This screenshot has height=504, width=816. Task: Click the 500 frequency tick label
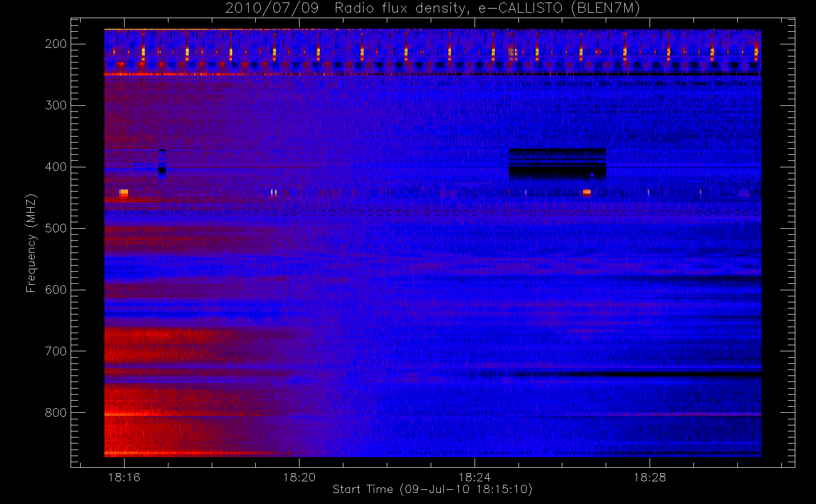click(56, 228)
